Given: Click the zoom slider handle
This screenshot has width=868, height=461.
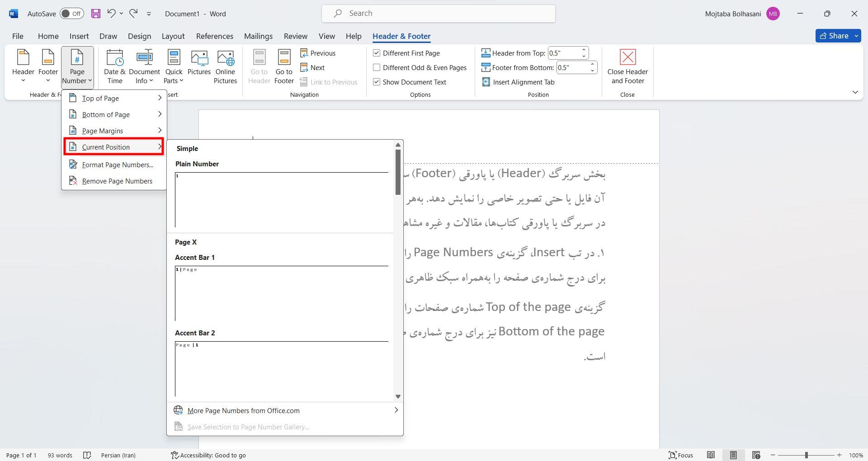Looking at the screenshot, I should click(x=806, y=455).
